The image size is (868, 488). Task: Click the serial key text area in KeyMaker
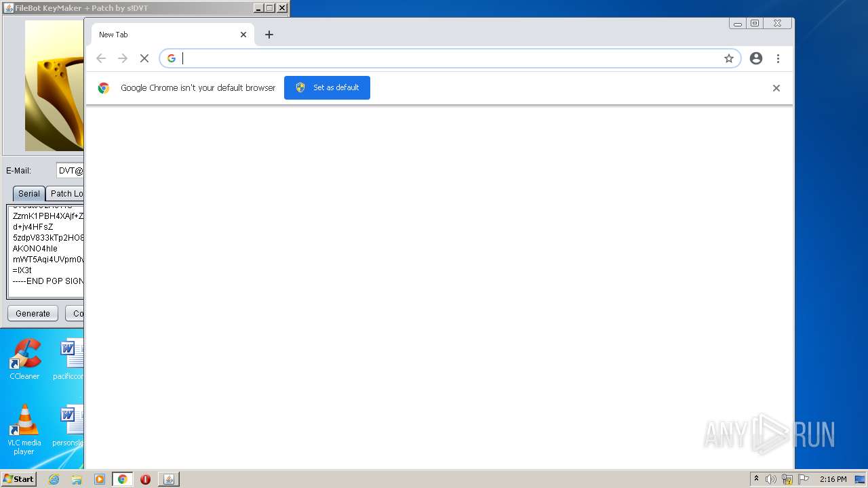(x=45, y=251)
